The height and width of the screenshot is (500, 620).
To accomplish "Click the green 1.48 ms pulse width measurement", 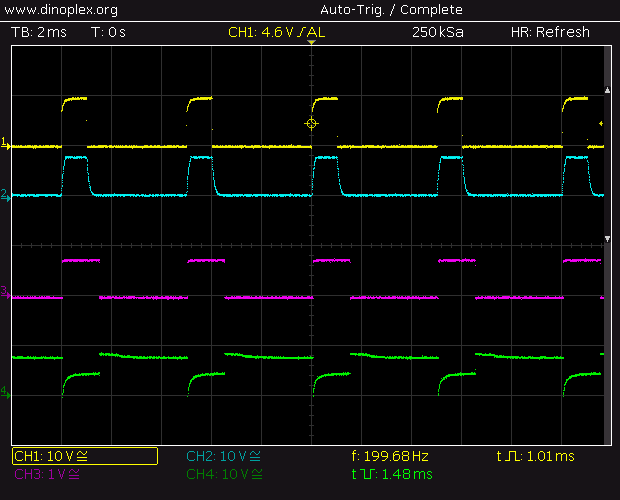I will 392,474.
